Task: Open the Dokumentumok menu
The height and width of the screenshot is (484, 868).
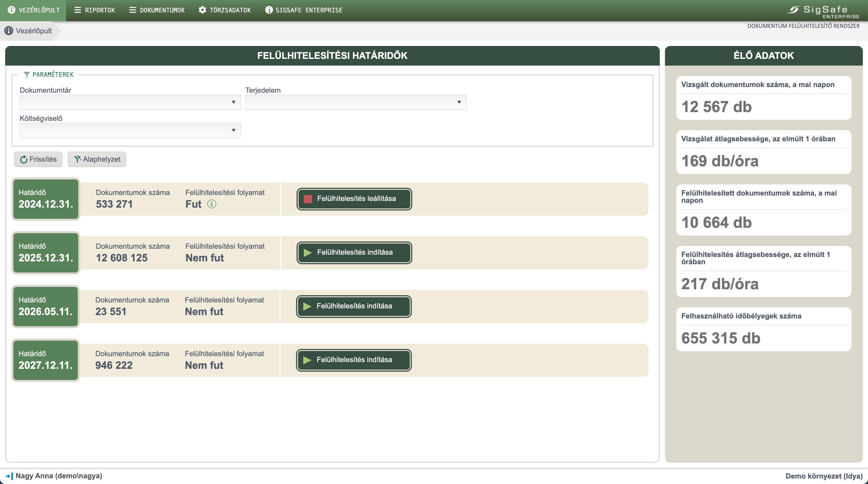Action: click(157, 10)
